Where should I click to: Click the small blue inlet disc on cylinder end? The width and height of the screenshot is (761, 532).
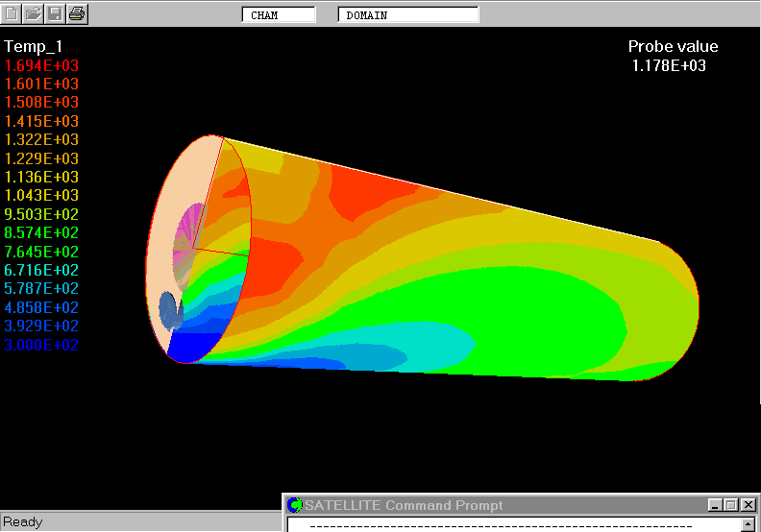point(170,310)
